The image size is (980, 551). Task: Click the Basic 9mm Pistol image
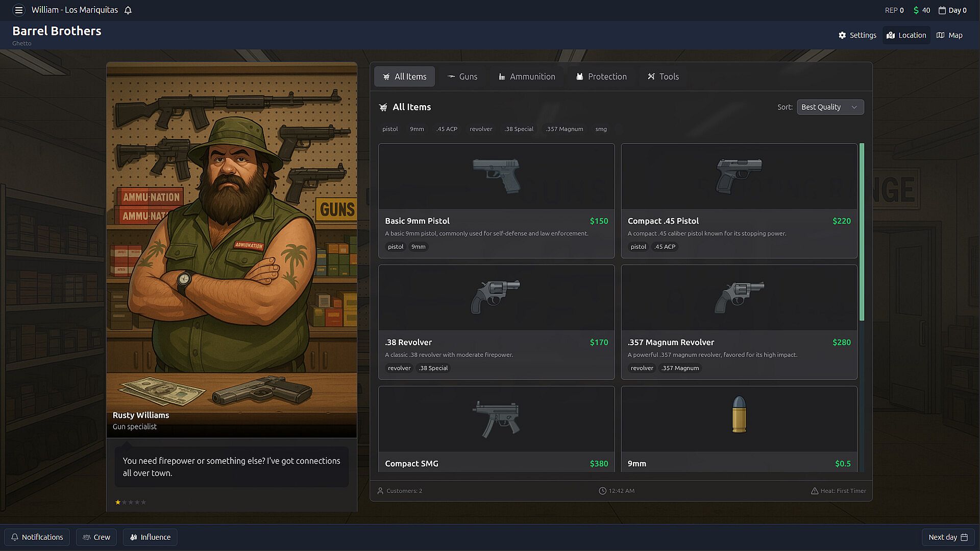point(496,176)
